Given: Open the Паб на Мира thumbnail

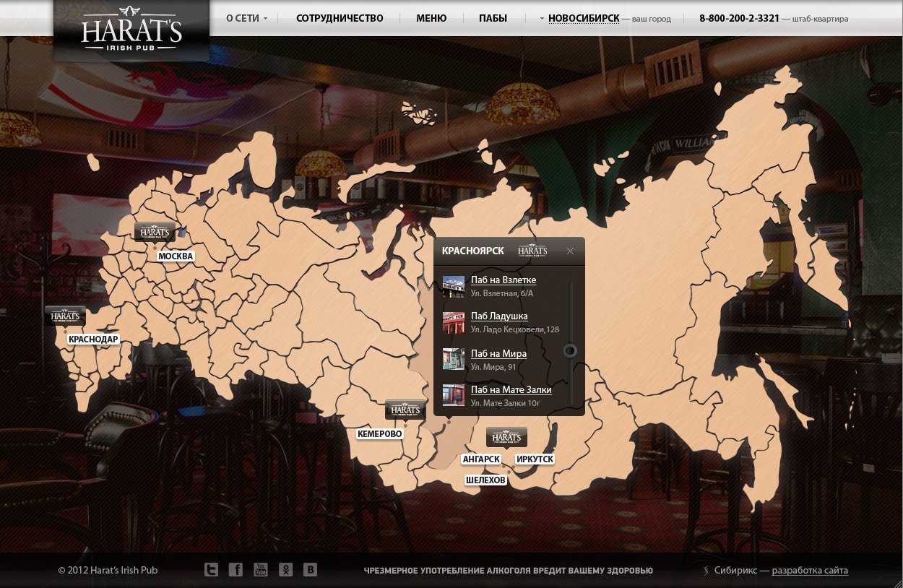Looking at the screenshot, I should pos(454,359).
